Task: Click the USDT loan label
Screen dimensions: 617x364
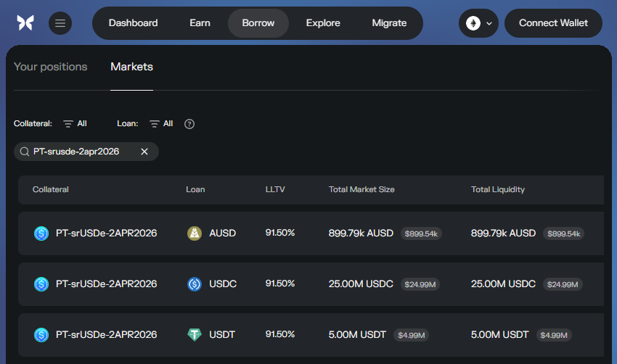Action: [222, 334]
